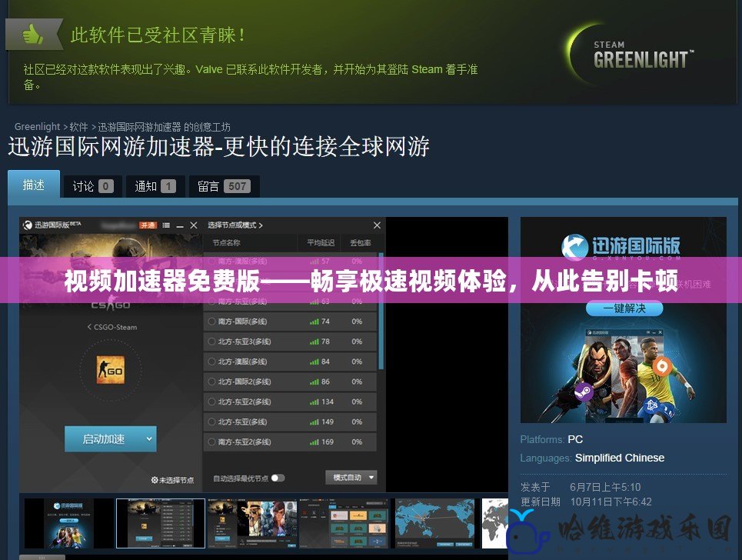Open the blue world map thumbnail
The height and width of the screenshot is (560, 742).
point(435,523)
